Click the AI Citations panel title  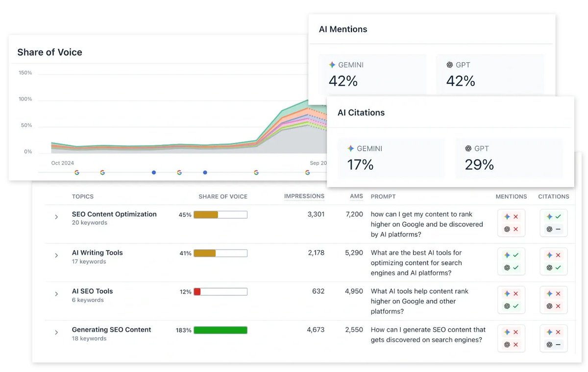pyautogui.click(x=361, y=113)
